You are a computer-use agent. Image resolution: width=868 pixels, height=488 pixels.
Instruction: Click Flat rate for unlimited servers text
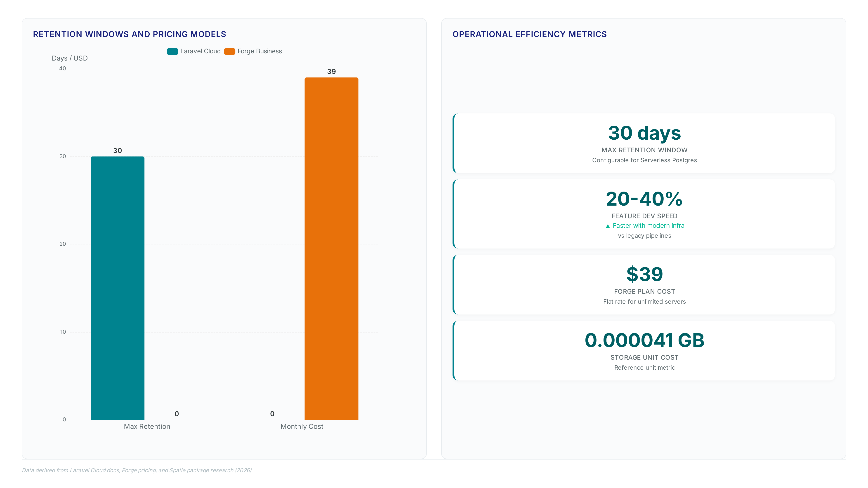[x=644, y=302]
